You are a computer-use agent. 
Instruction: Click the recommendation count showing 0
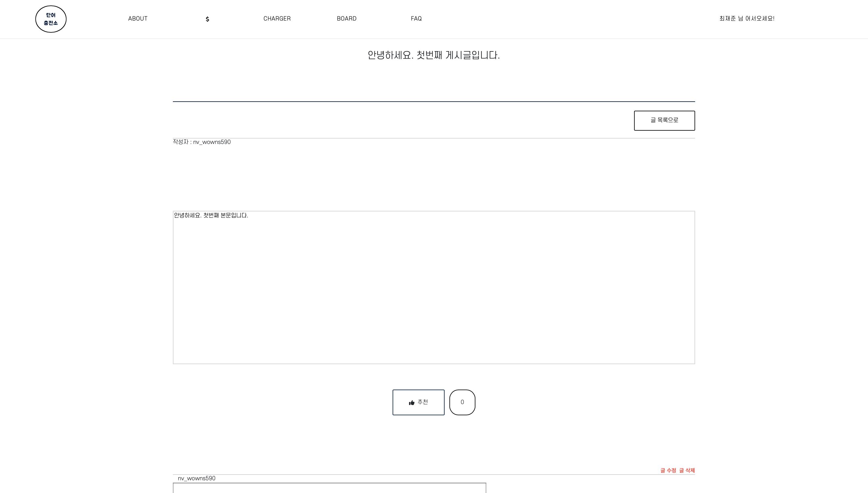(462, 402)
